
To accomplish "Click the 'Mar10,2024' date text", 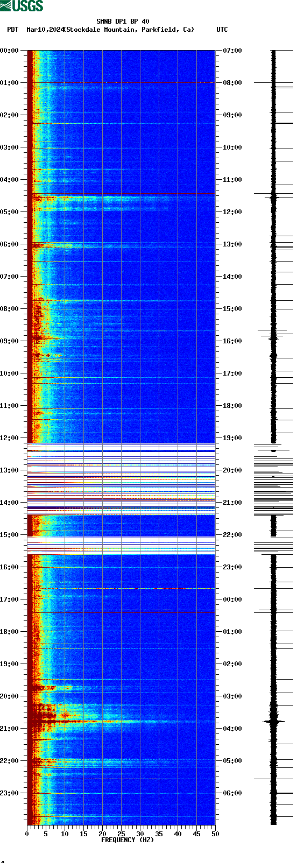I will [x=45, y=30].
